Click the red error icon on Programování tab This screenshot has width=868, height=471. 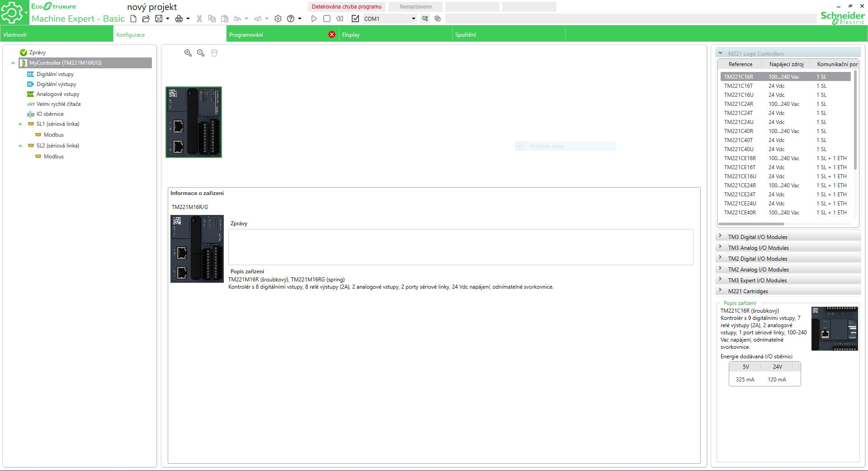coord(332,34)
